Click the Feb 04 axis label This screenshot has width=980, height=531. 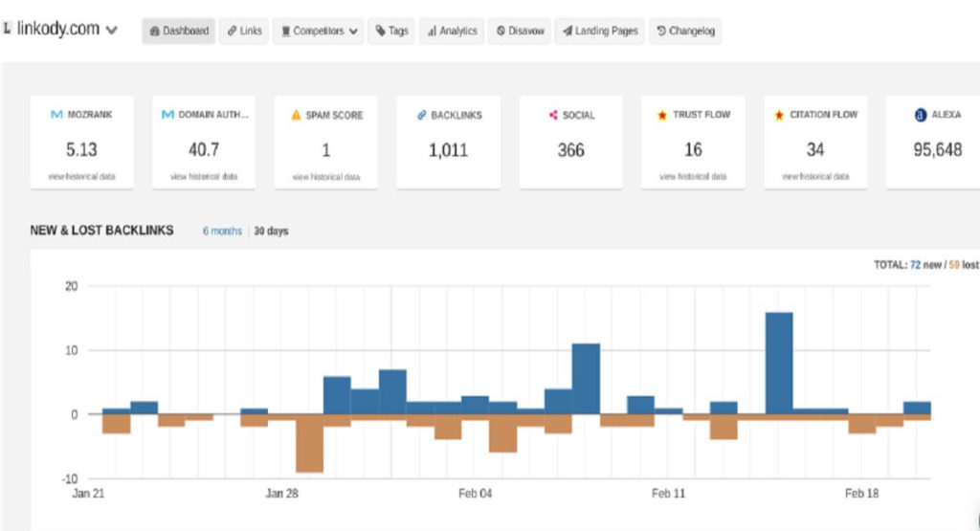475,494
